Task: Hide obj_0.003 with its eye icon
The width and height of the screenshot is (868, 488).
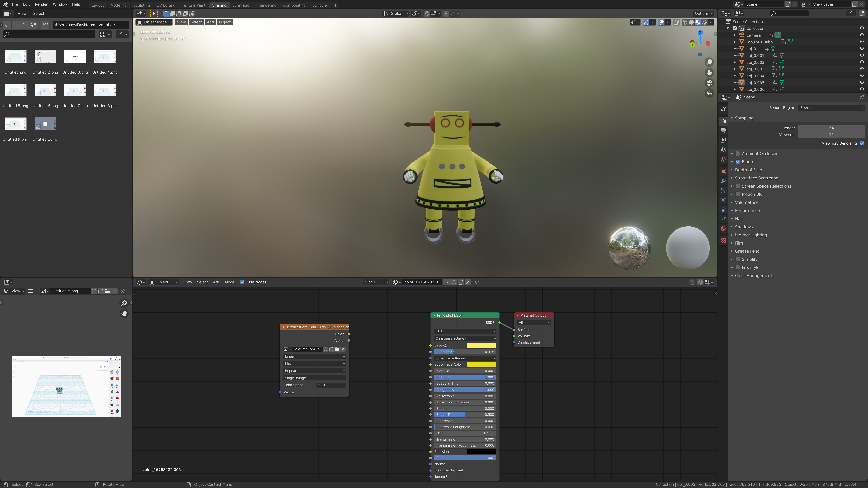Action: [862, 69]
